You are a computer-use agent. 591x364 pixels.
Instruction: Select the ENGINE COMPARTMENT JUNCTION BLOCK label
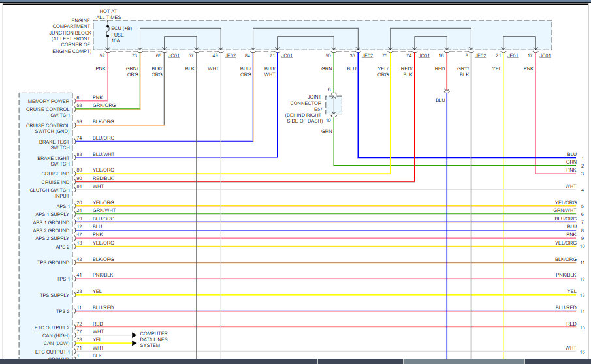click(72, 35)
